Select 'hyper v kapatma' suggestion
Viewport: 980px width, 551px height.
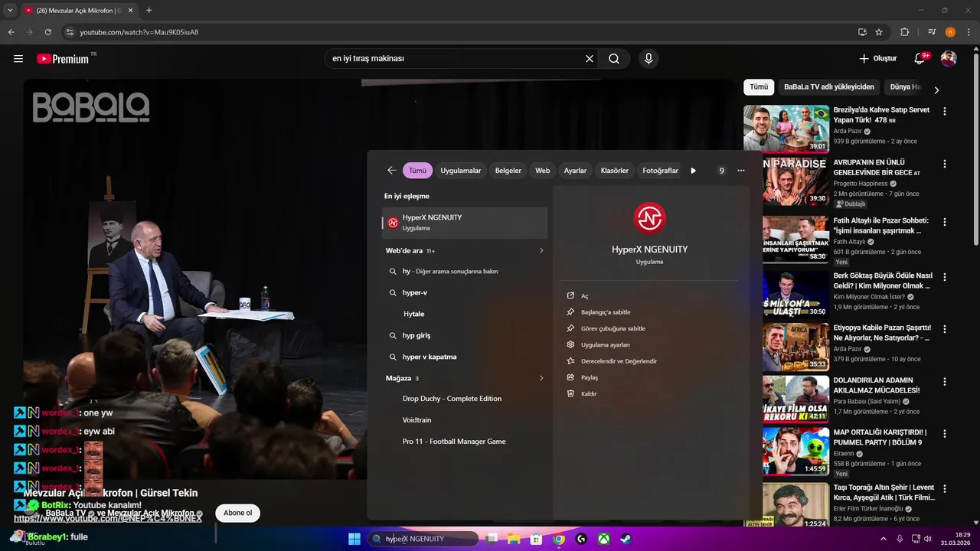pyautogui.click(x=465, y=357)
